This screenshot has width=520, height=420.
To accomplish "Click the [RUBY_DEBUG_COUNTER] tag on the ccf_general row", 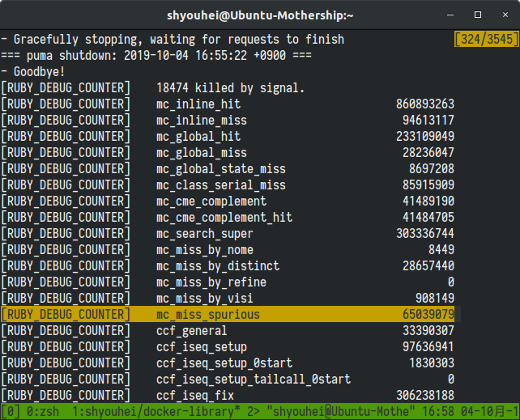I will tap(66, 331).
